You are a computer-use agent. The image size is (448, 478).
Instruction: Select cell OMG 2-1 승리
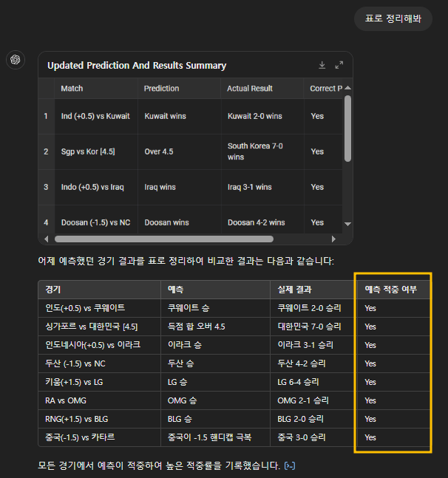tap(313, 400)
